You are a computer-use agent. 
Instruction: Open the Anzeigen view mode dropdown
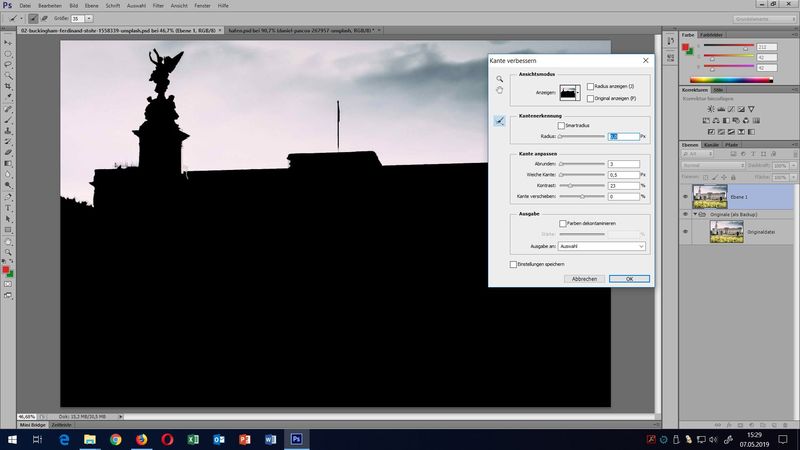571,92
